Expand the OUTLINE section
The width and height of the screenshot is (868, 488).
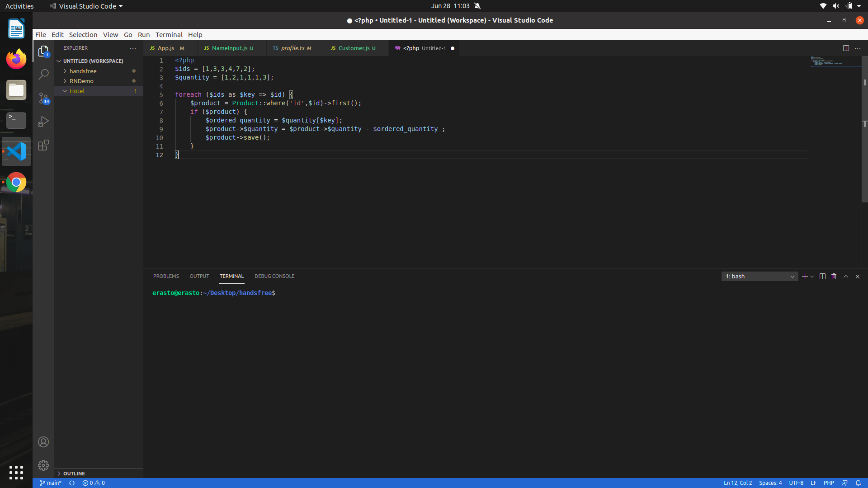74,474
